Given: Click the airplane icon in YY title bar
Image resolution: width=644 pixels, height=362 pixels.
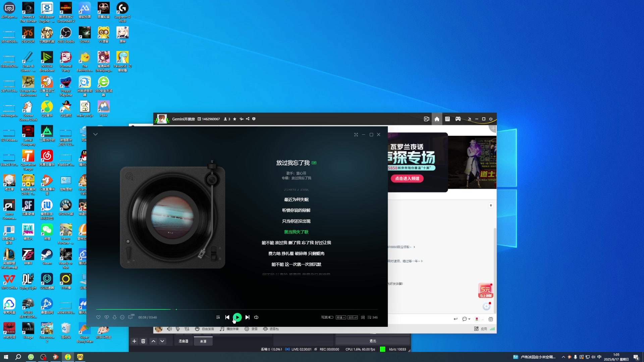Looking at the screenshot, I should tap(241, 119).
